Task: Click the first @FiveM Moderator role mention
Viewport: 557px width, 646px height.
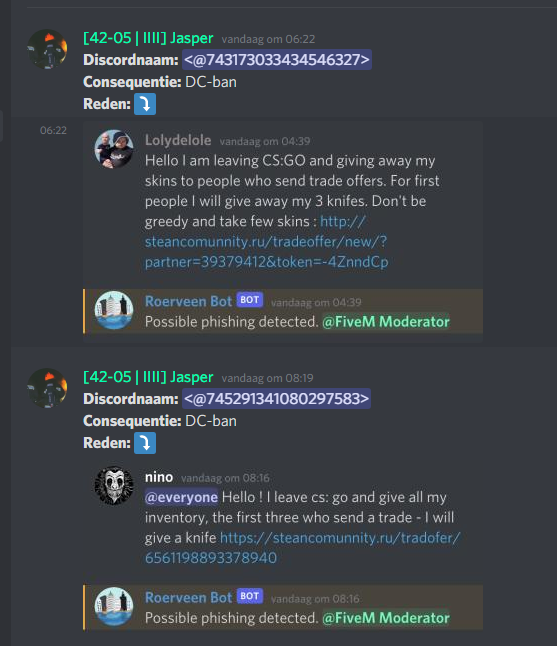Action: tap(386, 322)
